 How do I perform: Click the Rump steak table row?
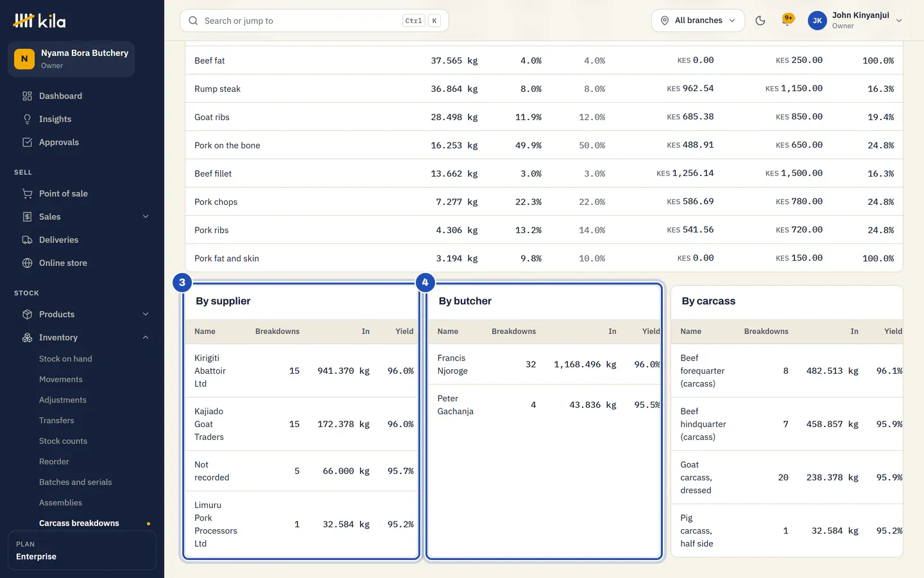point(544,89)
